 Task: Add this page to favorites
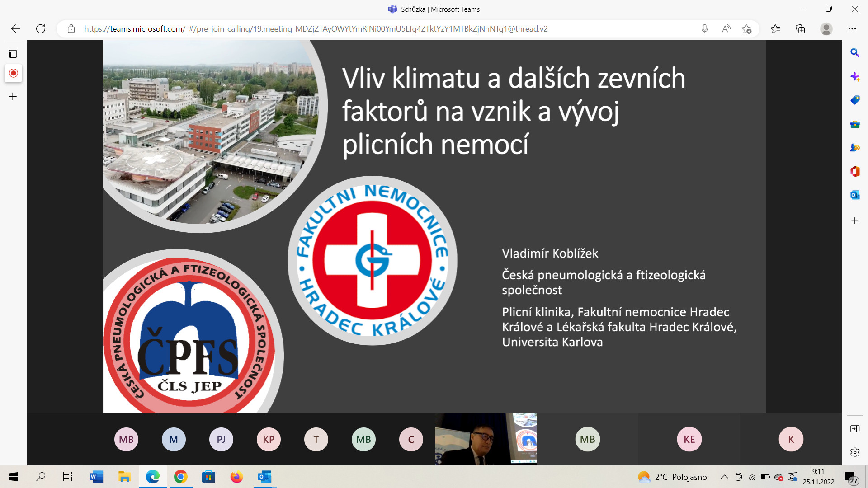point(747,29)
